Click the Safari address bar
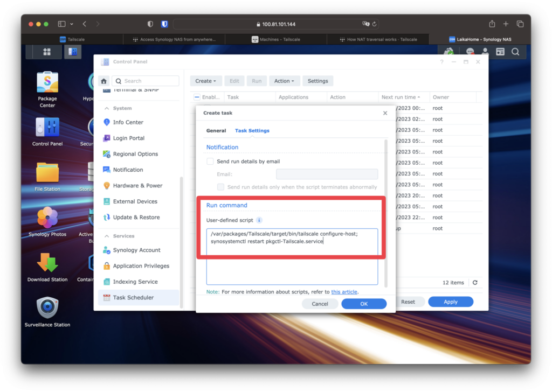 (277, 24)
